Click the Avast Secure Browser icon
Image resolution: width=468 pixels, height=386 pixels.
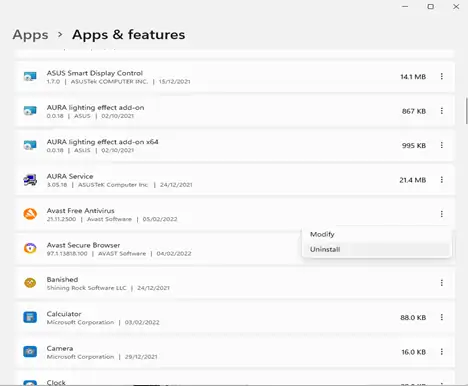(x=30, y=248)
